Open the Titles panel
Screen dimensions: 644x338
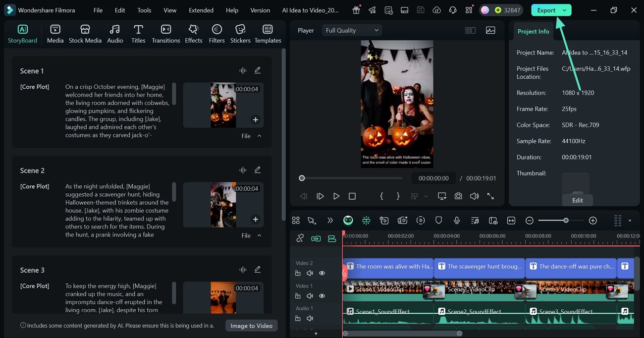click(x=138, y=34)
